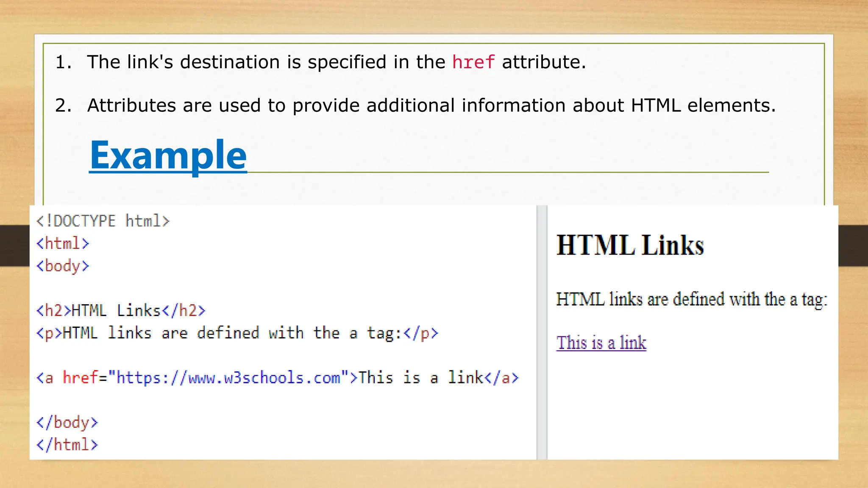
Task: Click the gray divider bar between code and preview
Action: point(542,333)
